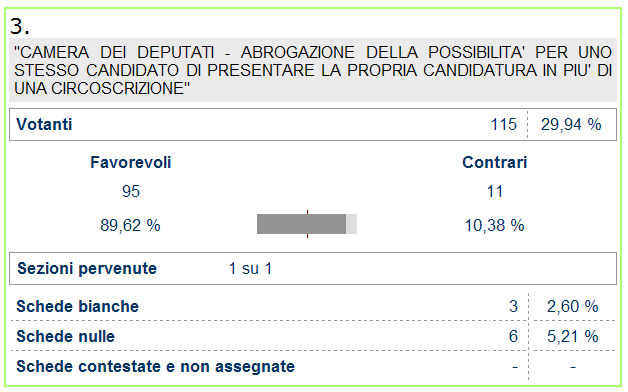
Task: Click the Votanti label
Action: [x=44, y=125]
